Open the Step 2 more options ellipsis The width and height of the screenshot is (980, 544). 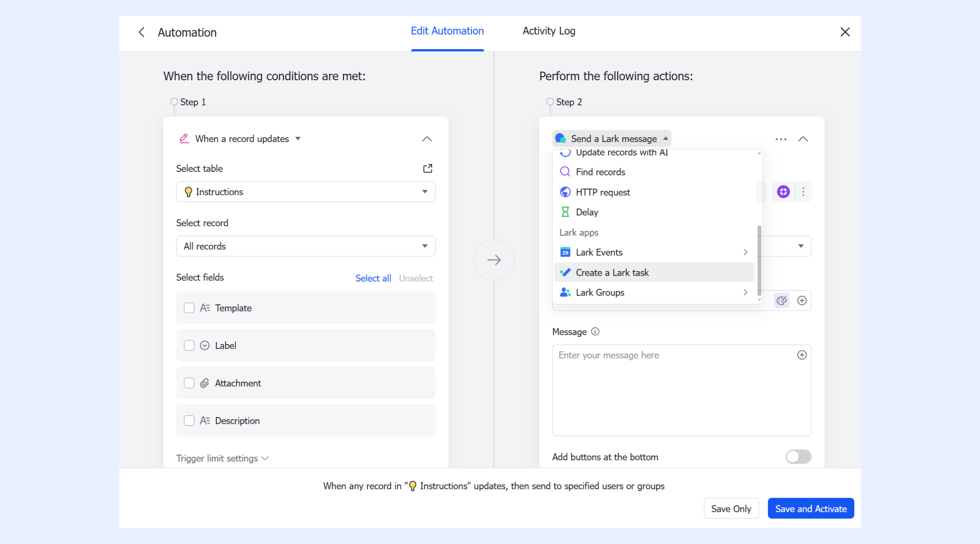tap(781, 139)
